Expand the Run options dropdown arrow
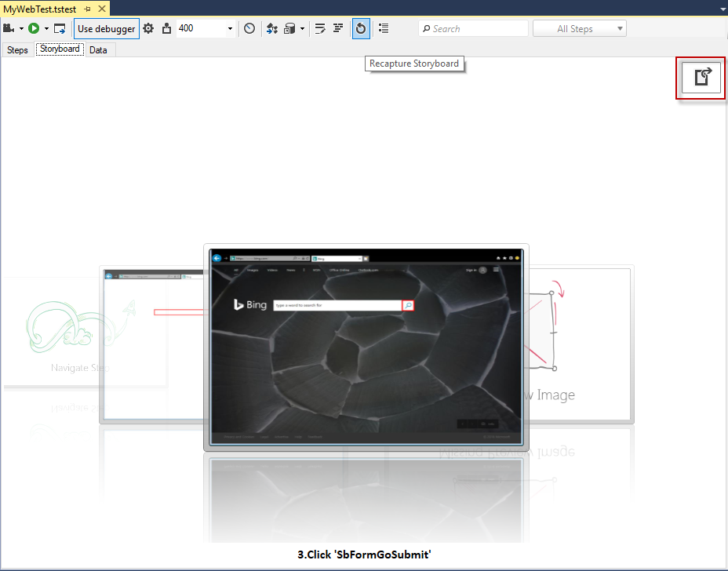 point(46,29)
